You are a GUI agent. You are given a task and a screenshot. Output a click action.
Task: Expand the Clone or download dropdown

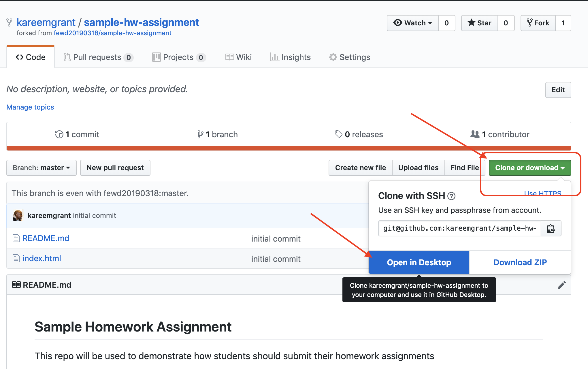(530, 168)
